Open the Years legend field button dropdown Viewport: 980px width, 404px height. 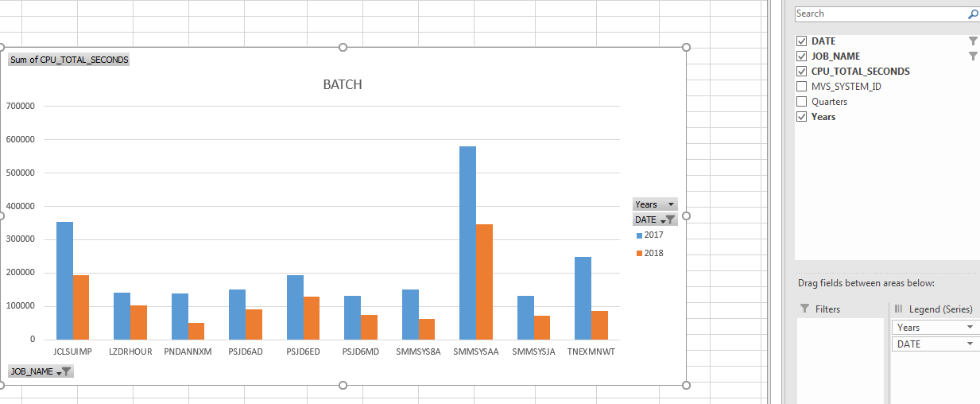pos(655,204)
